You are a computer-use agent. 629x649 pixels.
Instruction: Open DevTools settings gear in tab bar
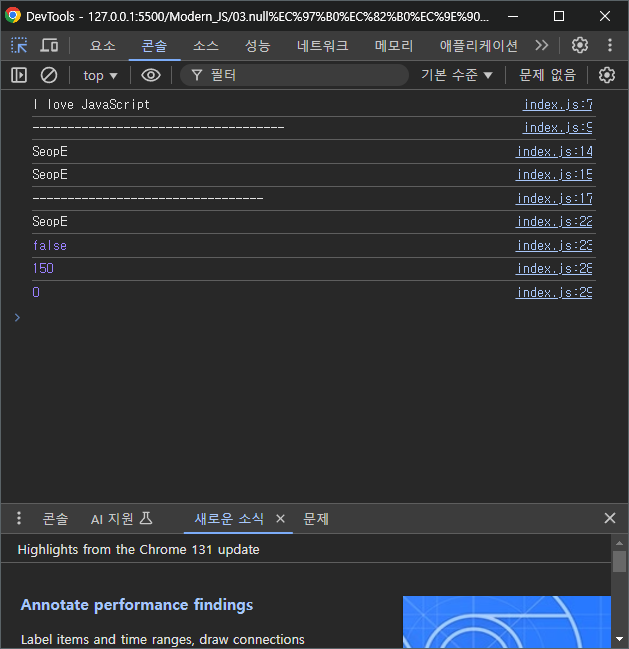(580, 45)
